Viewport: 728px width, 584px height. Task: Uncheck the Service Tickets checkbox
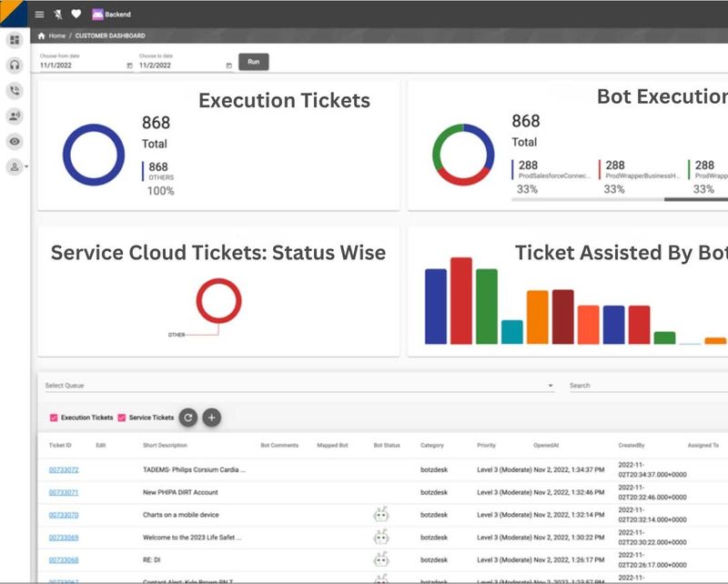[122, 418]
